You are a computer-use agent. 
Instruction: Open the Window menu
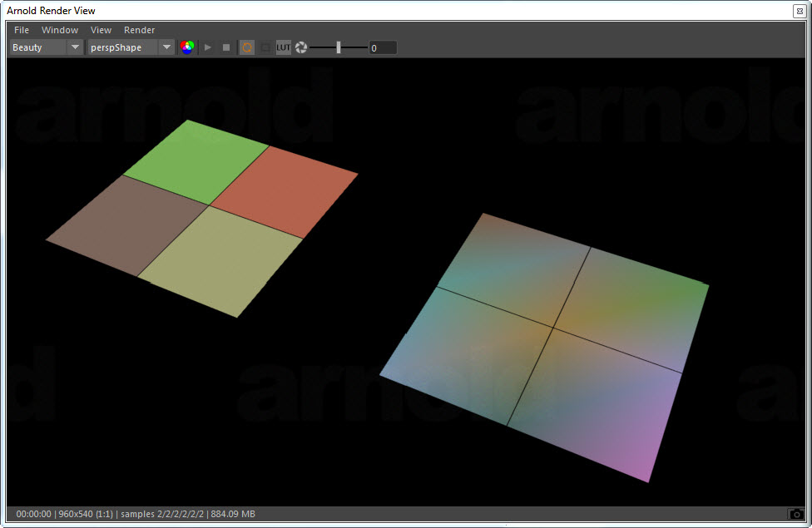tap(60, 30)
